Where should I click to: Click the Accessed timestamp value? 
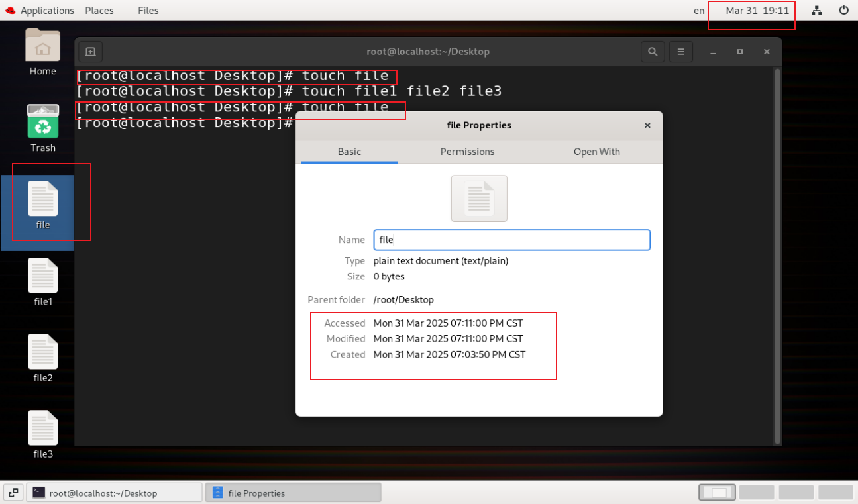[448, 323]
